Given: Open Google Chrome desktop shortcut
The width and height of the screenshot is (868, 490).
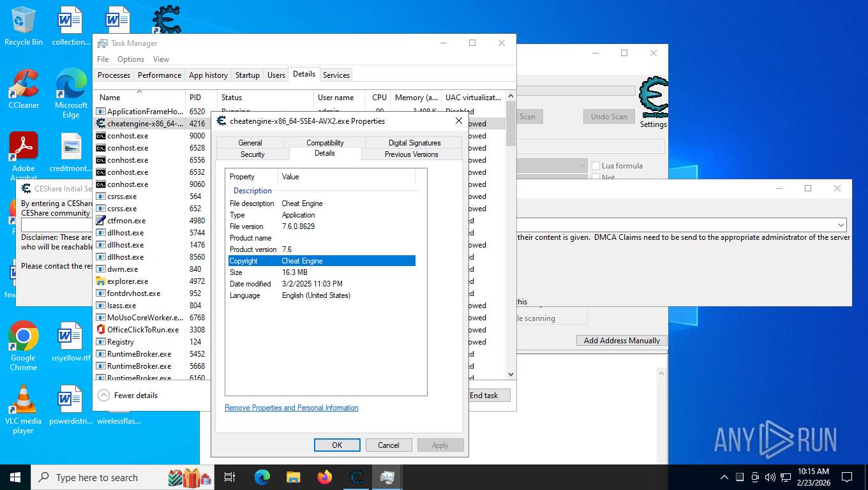Looking at the screenshot, I should click(x=24, y=346).
